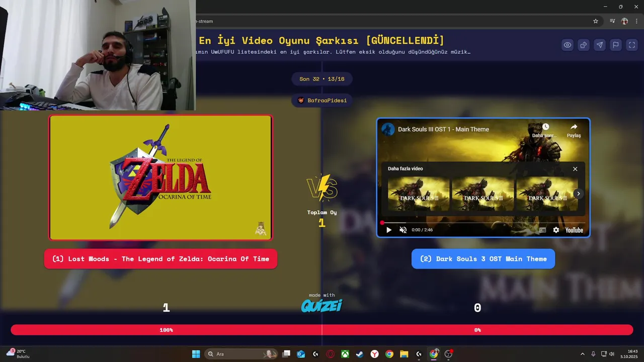
Task: Expand the system tray hidden icons chevron
Action: click(x=583, y=354)
